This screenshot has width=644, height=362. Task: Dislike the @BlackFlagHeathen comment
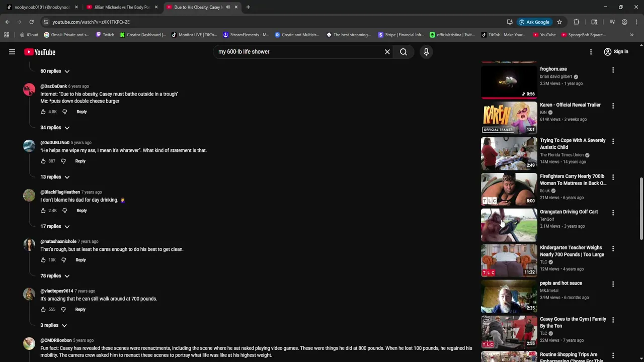64,211
